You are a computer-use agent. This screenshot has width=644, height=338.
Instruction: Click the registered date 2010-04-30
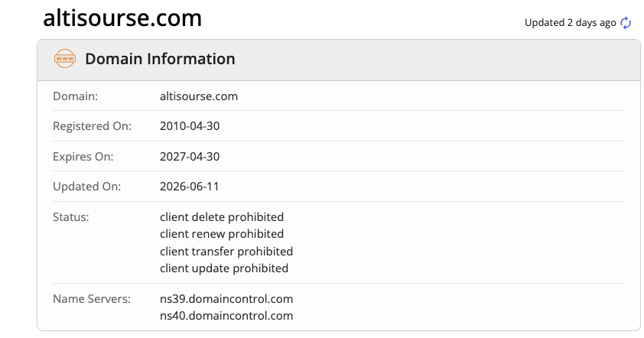[x=190, y=126]
